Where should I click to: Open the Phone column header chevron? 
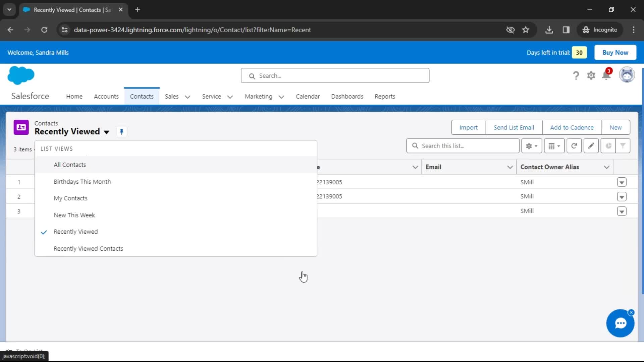click(x=415, y=167)
